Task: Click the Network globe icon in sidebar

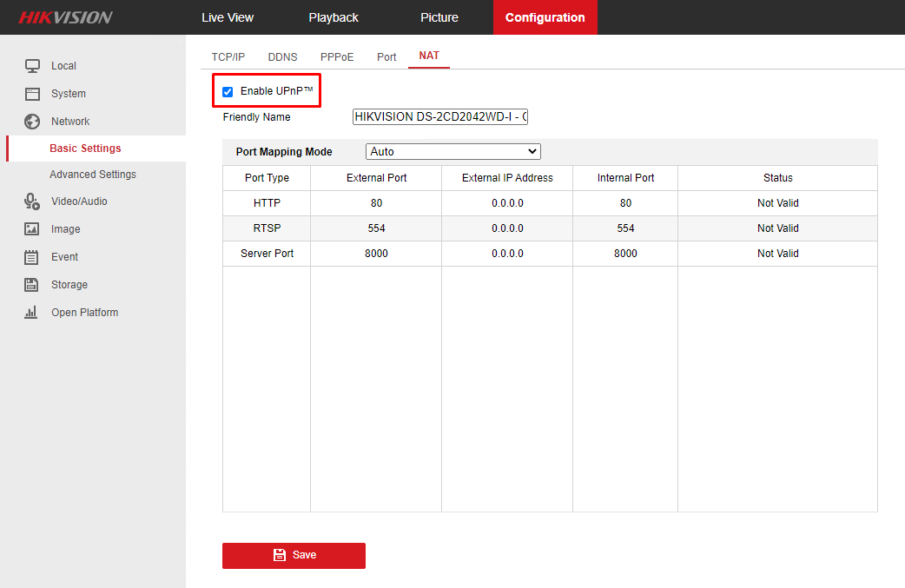Action: coord(32,121)
